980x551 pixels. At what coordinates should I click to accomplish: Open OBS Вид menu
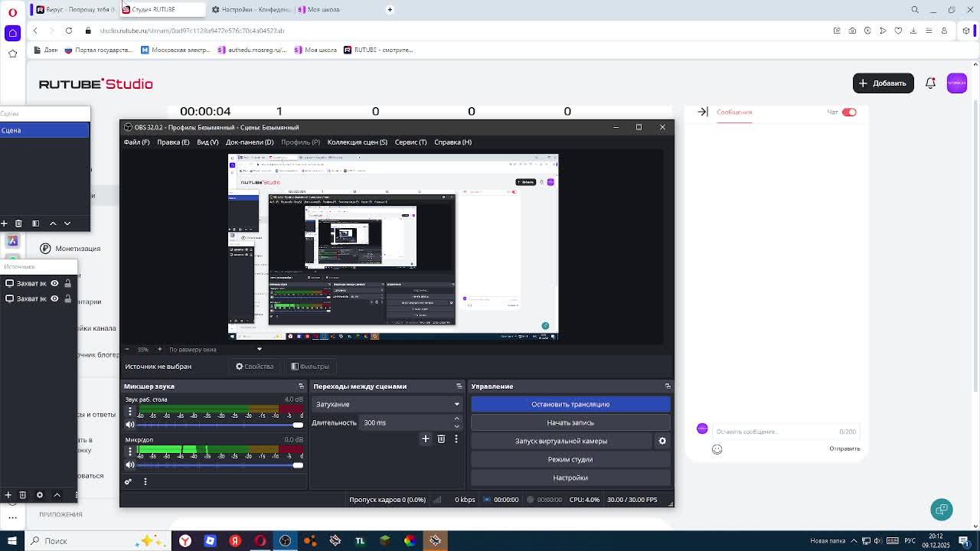click(207, 142)
